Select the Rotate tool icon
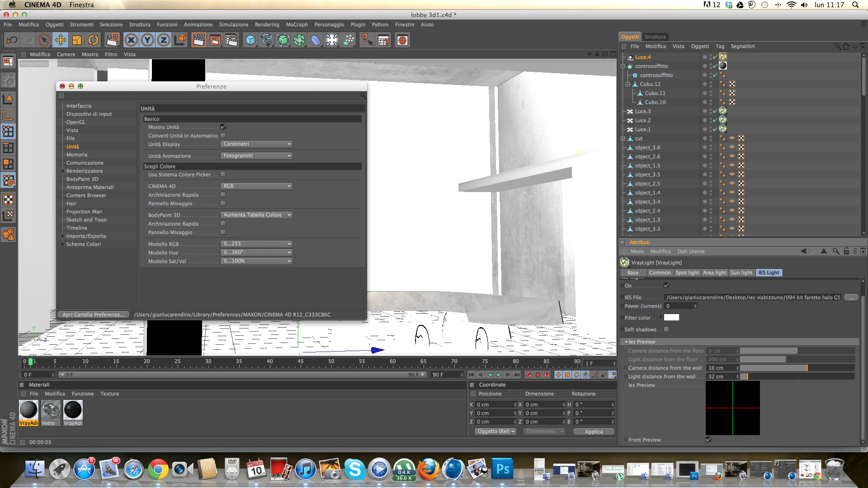Image resolution: width=868 pixels, height=488 pixels. pos(93,40)
